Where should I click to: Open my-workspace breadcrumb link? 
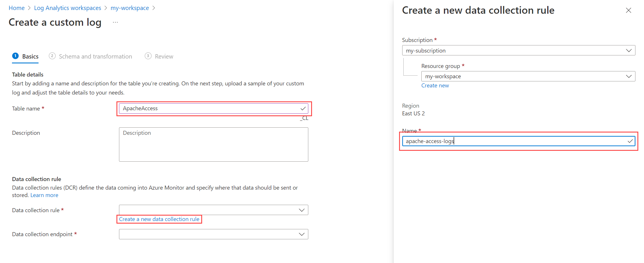[130, 8]
